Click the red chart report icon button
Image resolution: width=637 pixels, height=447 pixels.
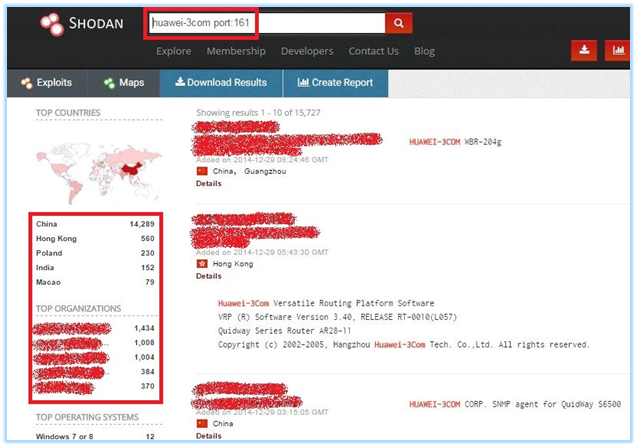pyautogui.click(x=618, y=50)
